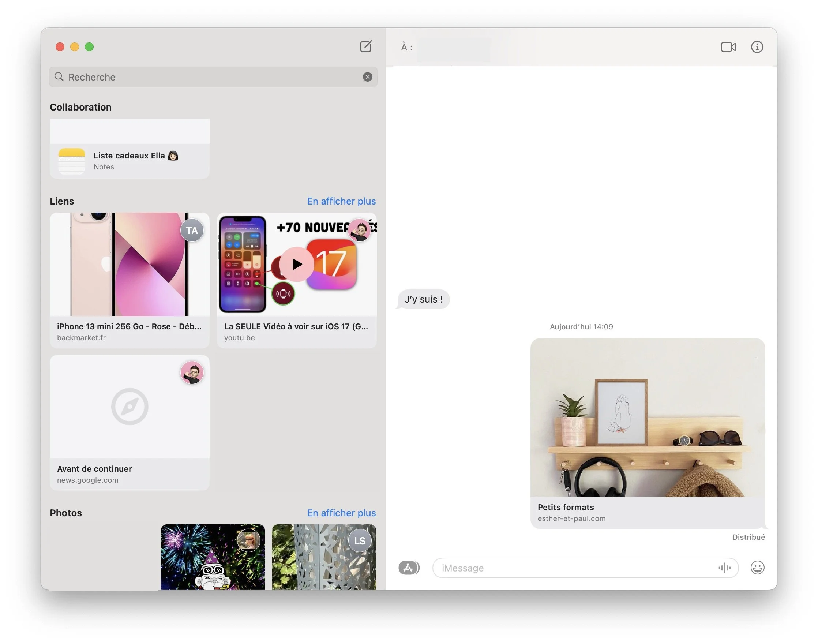Open the emoji picker

point(757,568)
